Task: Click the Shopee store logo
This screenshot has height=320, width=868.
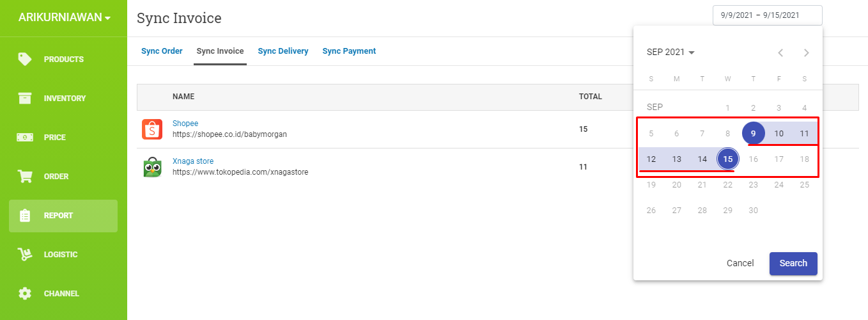Action: pos(152,129)
